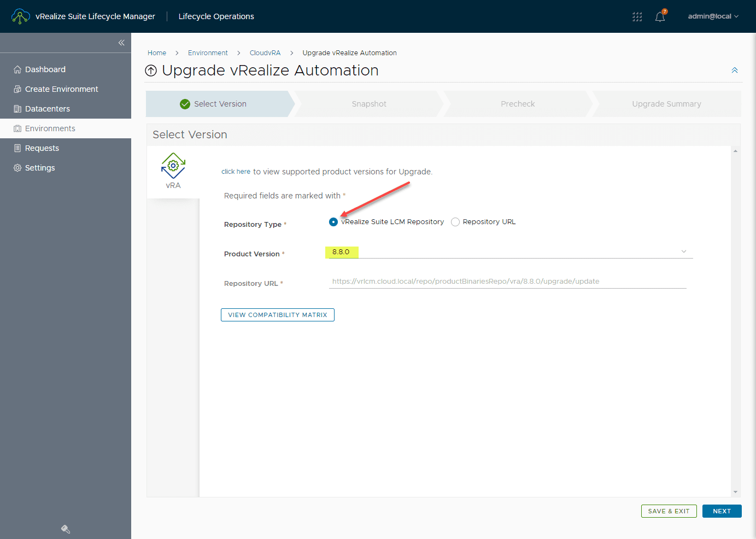Click the vRealize Suite Lifecycle Manager logo
756x539 pixels.
[82, 16]
